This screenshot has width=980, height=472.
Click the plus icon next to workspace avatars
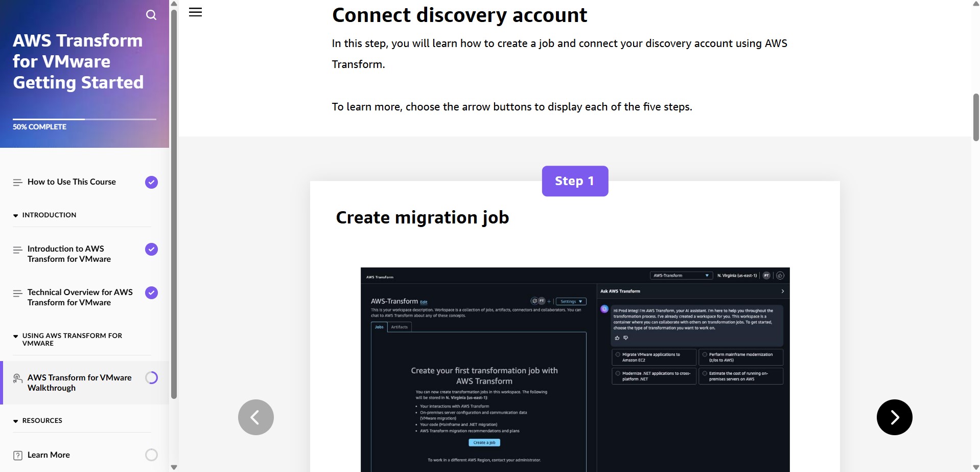pos(550,301)
